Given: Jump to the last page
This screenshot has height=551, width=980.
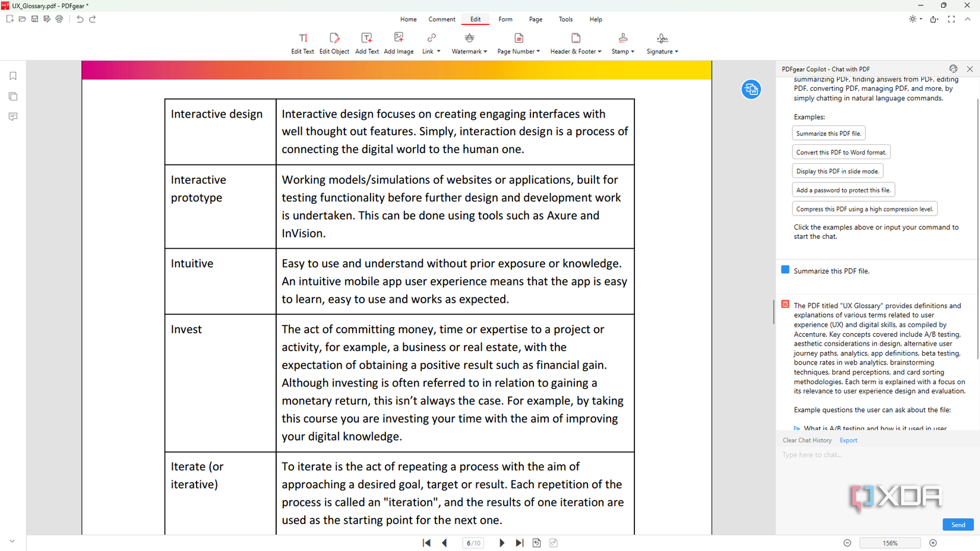Looking at the screenshot, I should point(520,543).
